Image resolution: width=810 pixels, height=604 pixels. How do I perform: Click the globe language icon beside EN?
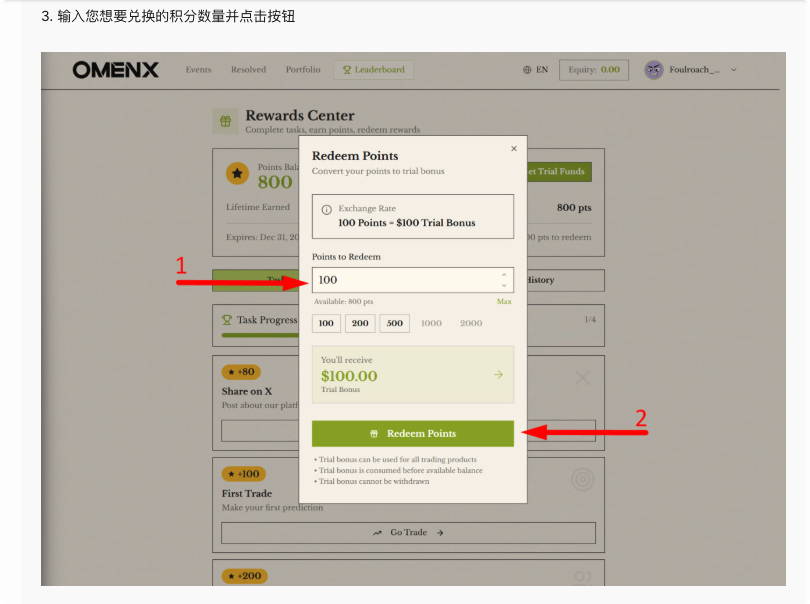pyautogui.click(x=527, y=70)
